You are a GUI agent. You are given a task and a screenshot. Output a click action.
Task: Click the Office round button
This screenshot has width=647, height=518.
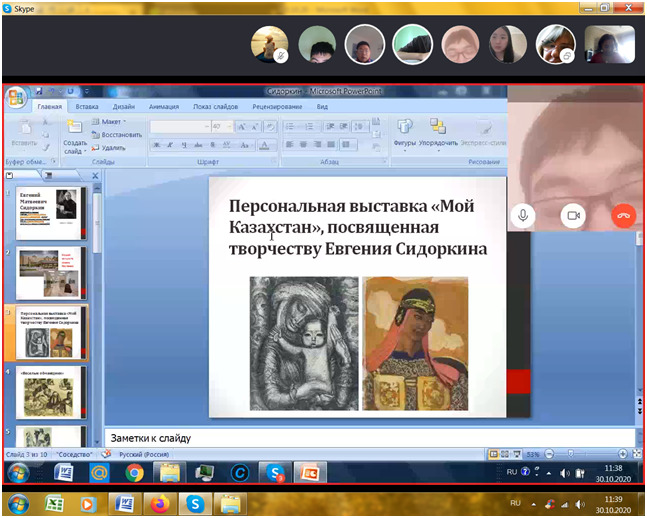pyautogui.click(x=16, y=98)
